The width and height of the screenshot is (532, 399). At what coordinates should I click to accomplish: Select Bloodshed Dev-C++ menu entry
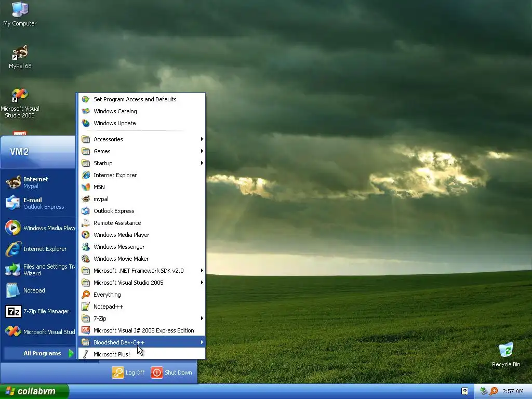coord(142,342)
